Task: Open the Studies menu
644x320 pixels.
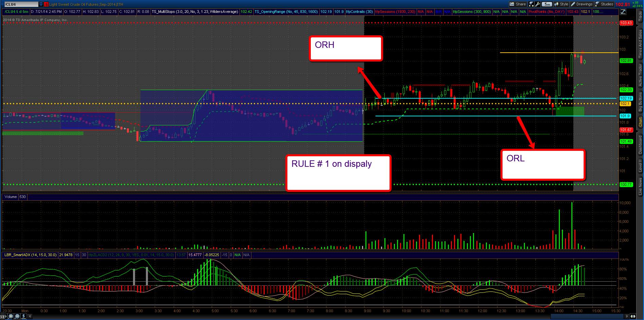Action: (604, 4)
